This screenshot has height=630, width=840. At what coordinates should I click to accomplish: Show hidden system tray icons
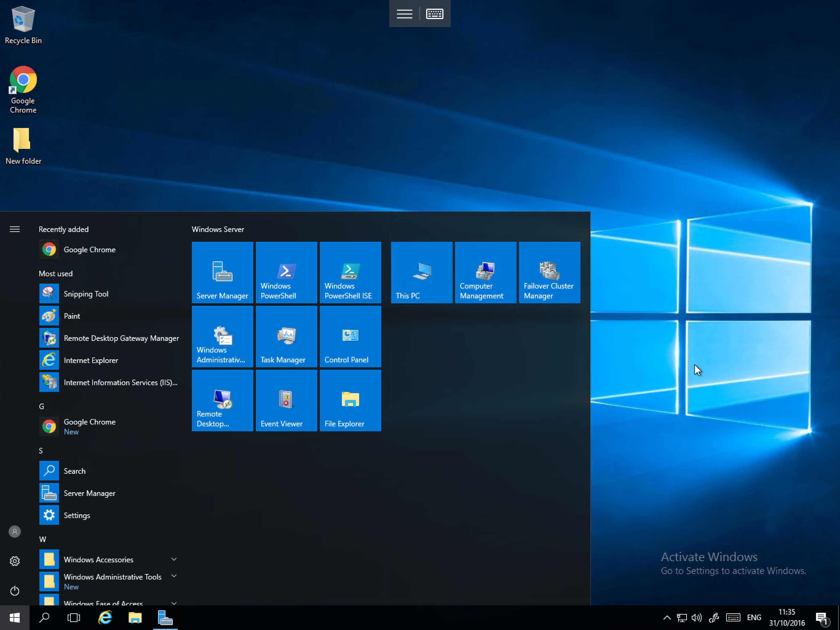point(667,617)
